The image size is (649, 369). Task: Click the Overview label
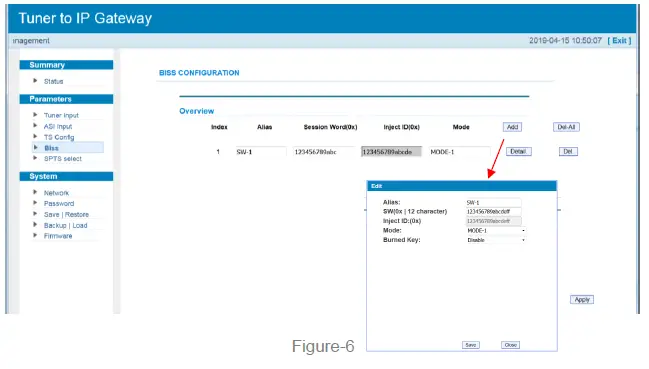pos(197,111)
